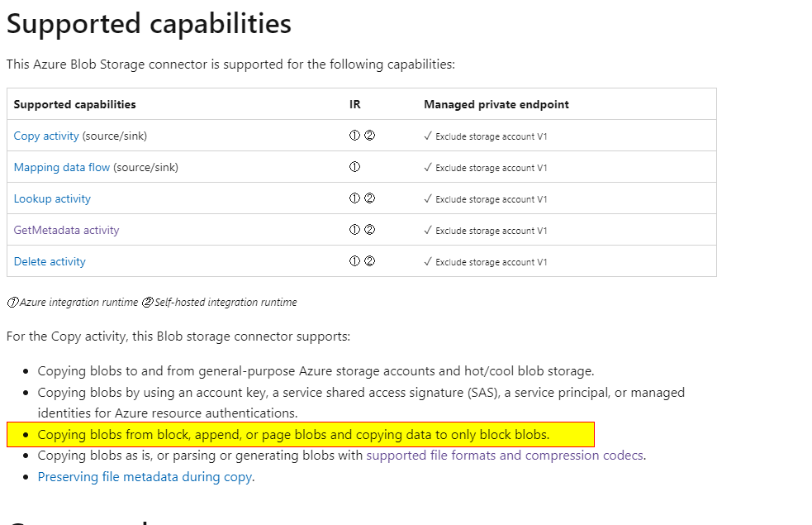This screenshot has height=525, width=812.
Task: Click circled 1 icon in Copy activity row
Action: 354,136
